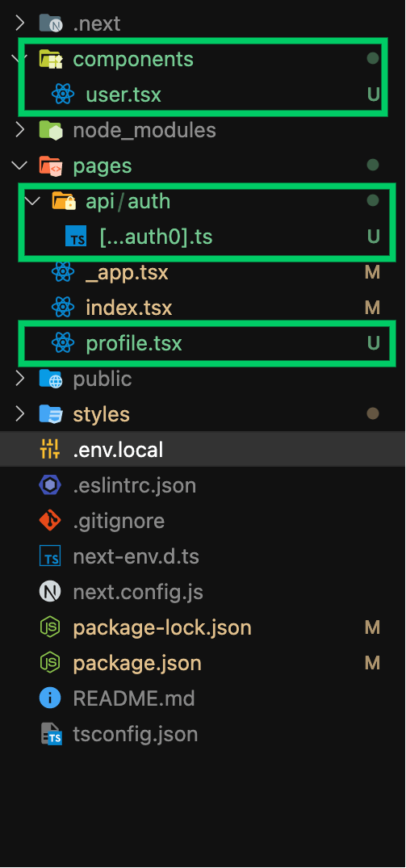Click the info icon beside README.md
The height and width of the screenshot is (868, 406).
[50, 698]
